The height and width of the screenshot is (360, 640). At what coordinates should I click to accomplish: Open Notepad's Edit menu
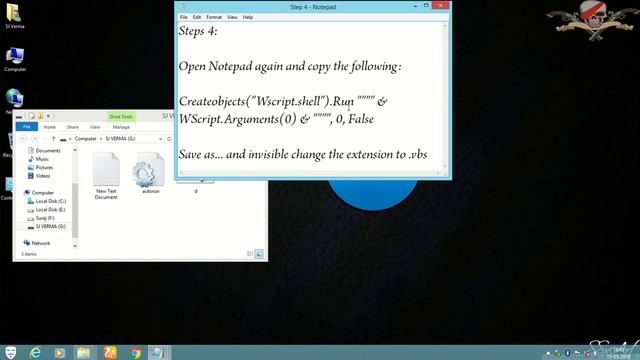coord(197,17)
